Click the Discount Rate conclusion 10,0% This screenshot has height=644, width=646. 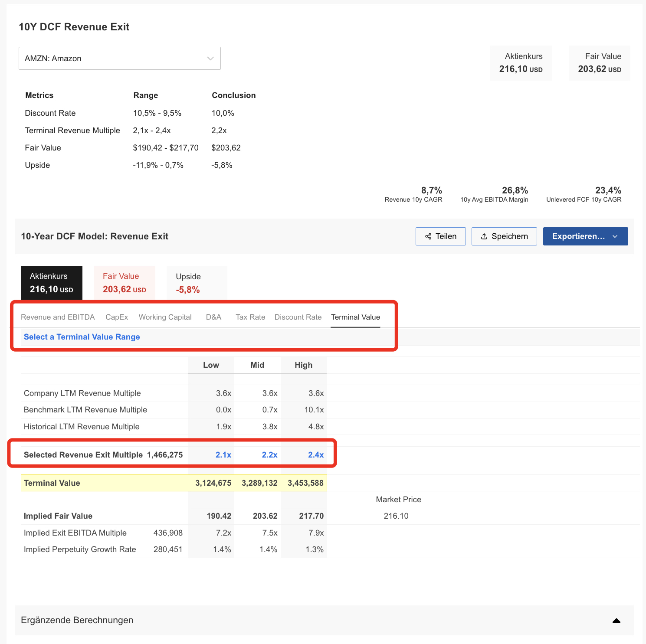pyautogui.click(x=223, y=113)
